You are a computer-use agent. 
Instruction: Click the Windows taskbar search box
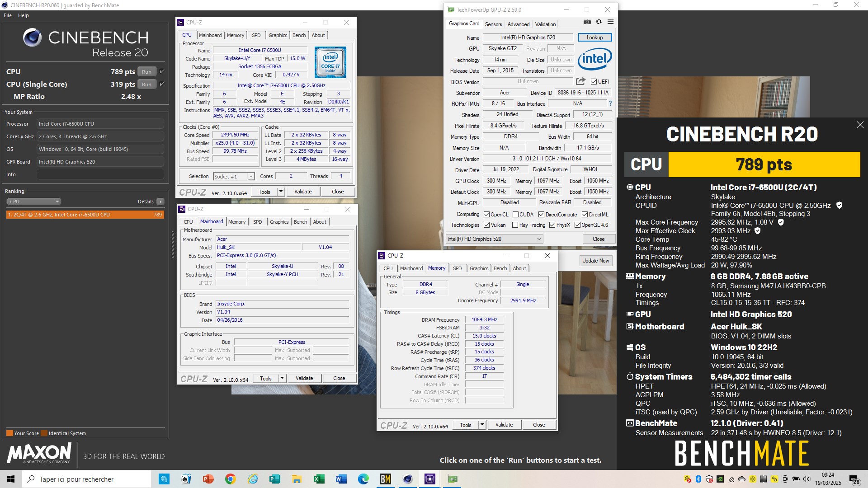coord(87,479)
